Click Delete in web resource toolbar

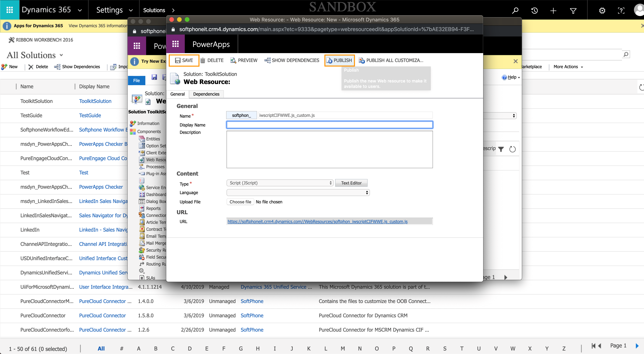(x=212, y=60)
